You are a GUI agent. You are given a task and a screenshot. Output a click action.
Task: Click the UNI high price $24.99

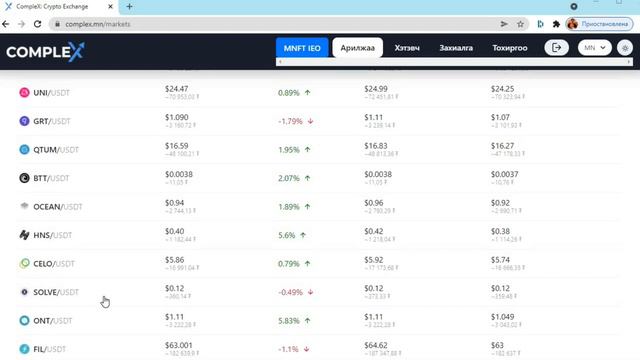click(376, 89)
